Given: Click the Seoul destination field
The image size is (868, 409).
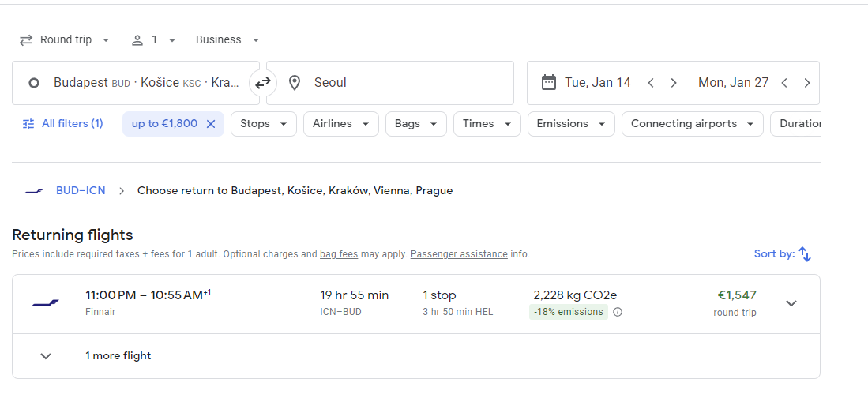Looking at the screenshot, I should 395,83.
